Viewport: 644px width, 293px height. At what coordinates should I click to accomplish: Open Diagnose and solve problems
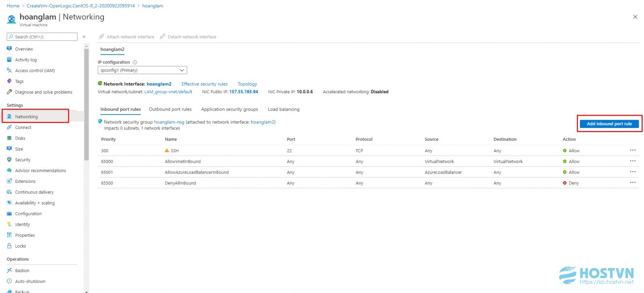click(x=43, y=92)
